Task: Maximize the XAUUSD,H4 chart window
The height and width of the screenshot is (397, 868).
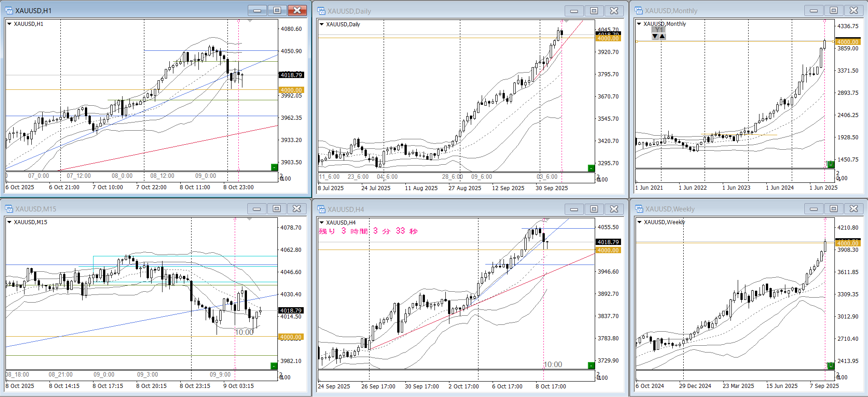Action: coord(594,209)
